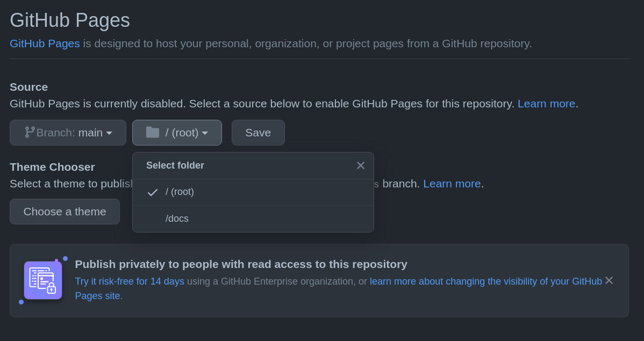Click the git branch icon
This screenshot has width=644, height=341.
(x=30, y=132)
